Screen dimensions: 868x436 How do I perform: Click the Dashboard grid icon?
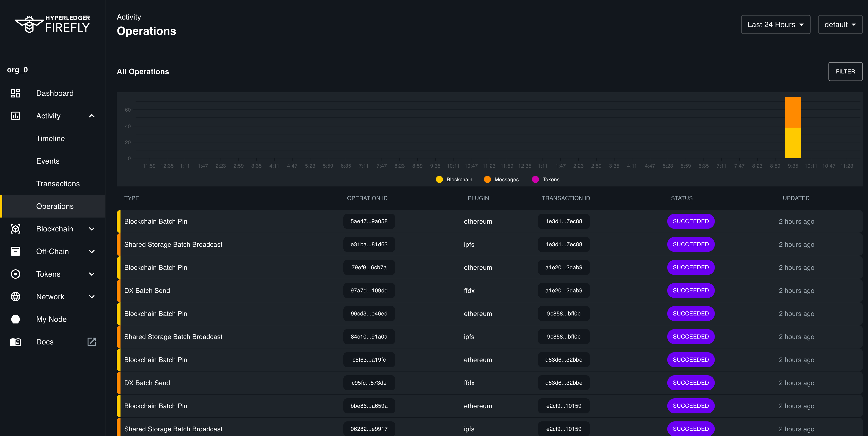click(16, 93)
